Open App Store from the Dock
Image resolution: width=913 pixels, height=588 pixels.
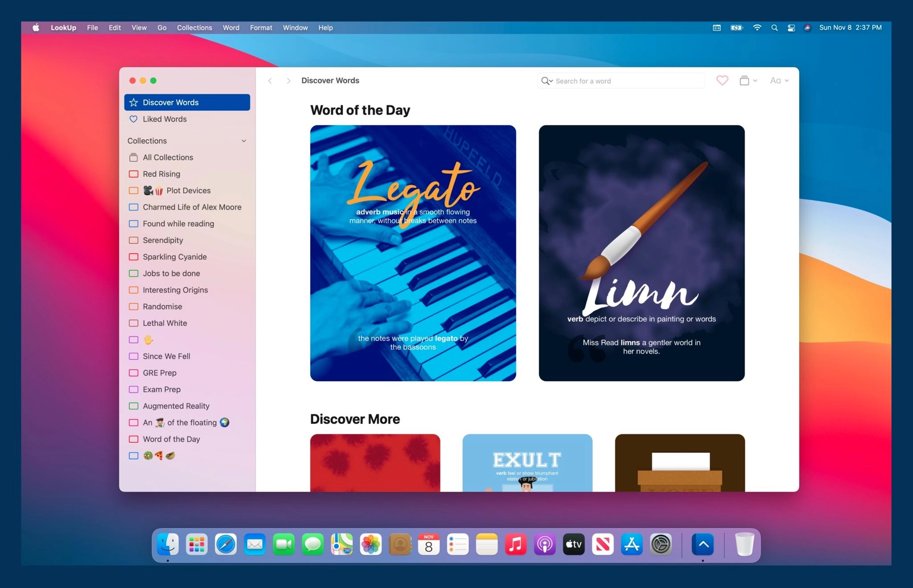click(x=632, y=544)
